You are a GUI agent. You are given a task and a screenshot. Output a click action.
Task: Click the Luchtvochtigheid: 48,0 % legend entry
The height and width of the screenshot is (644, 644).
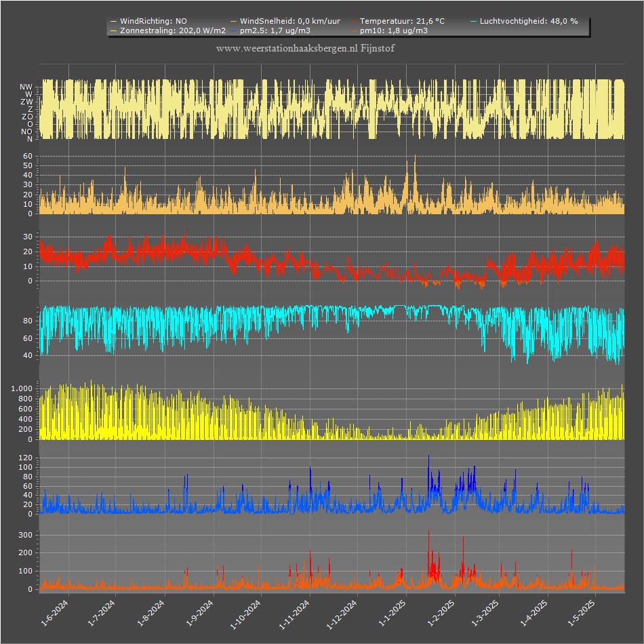(524, 21)
